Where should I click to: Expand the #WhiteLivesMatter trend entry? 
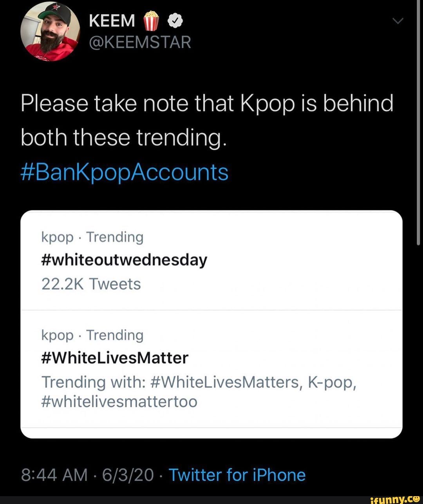(115, 357)
